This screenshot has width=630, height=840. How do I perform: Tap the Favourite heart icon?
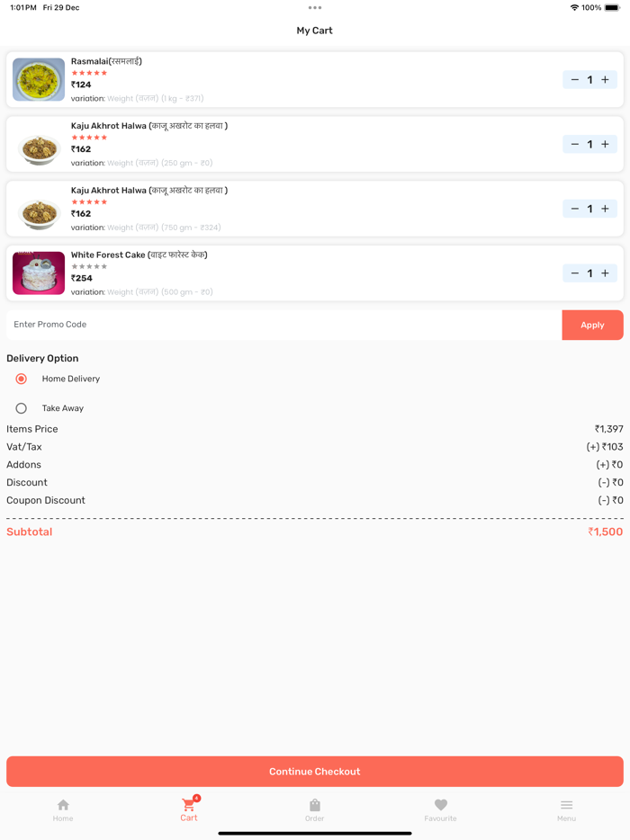tap(440, 805)
